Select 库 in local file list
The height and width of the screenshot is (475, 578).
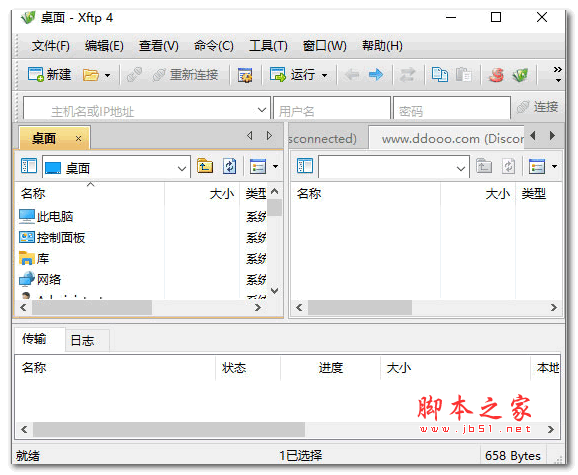point(34,258)
